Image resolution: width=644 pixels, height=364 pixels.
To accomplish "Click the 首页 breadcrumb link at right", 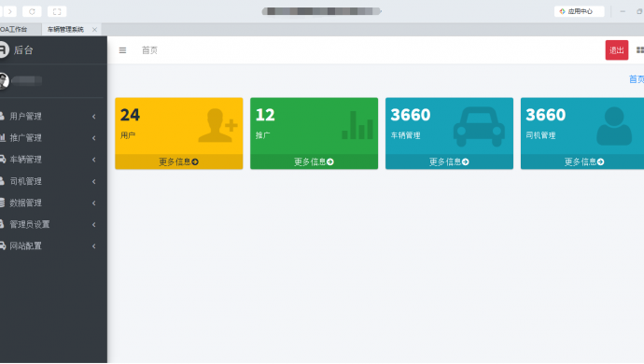I will [637, 79].
